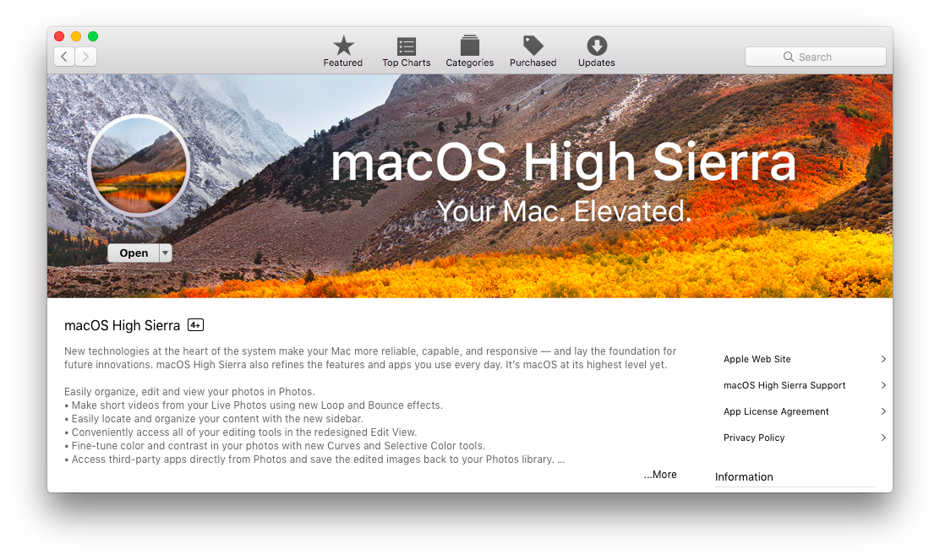Switch to Top Charts list
The width and height of the screenshot is (940, 560).
point(407,52)
